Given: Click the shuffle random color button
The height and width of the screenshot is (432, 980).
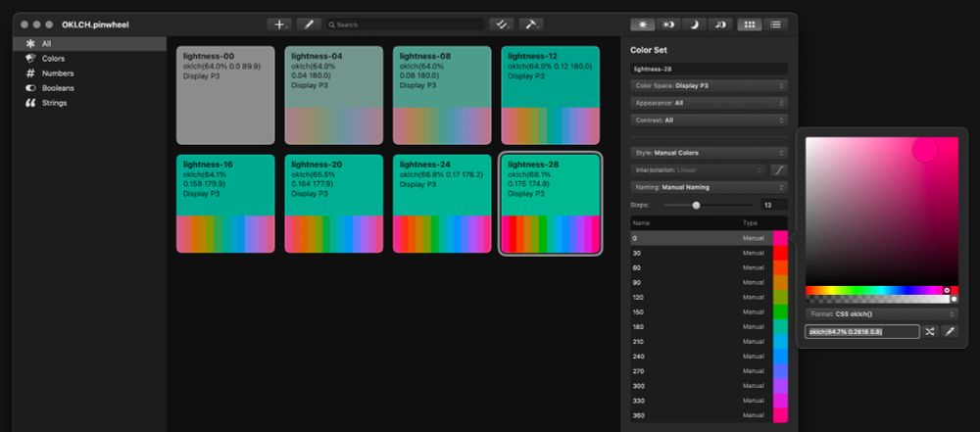Looking at the screenshot, I should pyautogui.click(x=929, y=332).
